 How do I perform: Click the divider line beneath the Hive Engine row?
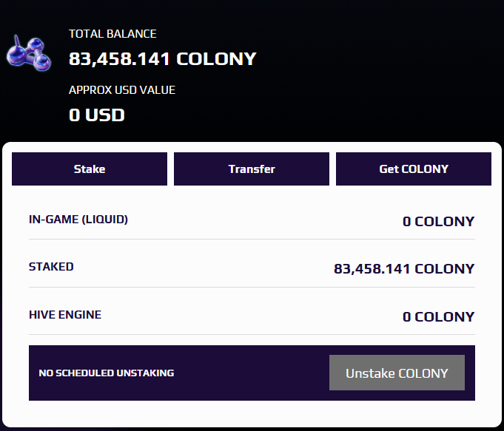click(x=252, y=335)
